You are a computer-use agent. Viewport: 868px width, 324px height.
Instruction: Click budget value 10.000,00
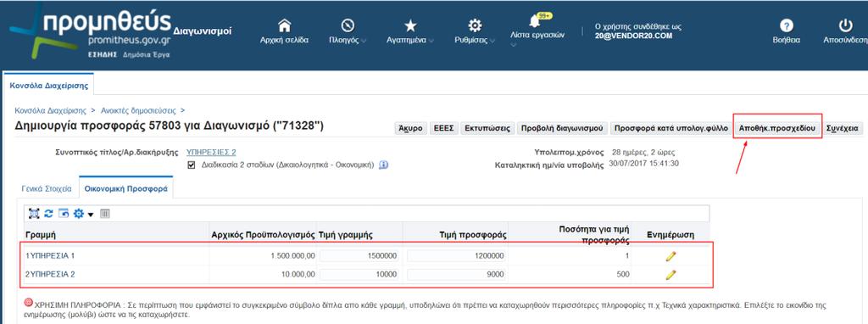coord(298,274)
